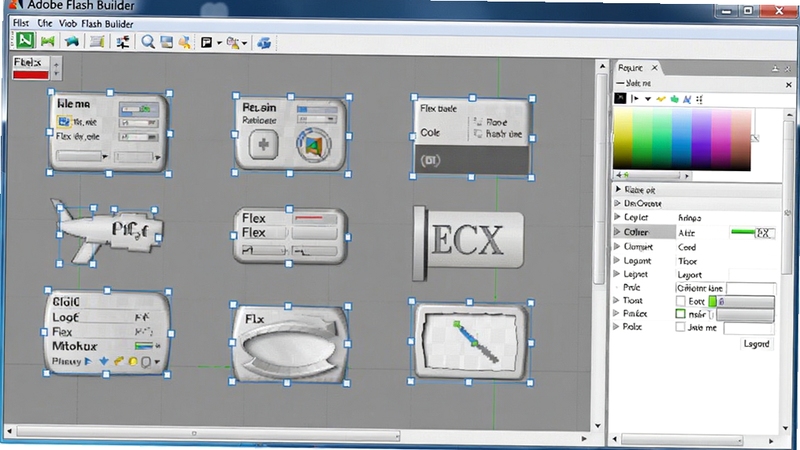Image resolution: width=800 pixels, height=450 pixels.
Task: Expand the Colher property row
Action: pos(617,232)
